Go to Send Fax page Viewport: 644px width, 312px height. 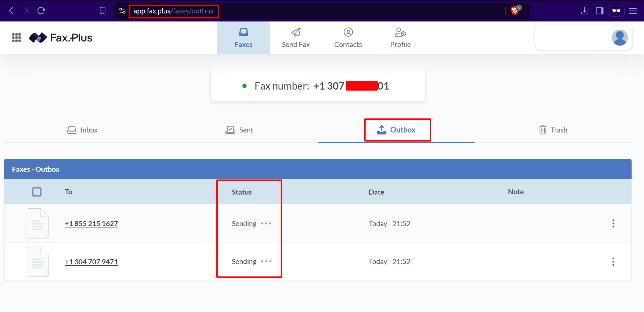(x=296, y=38)
